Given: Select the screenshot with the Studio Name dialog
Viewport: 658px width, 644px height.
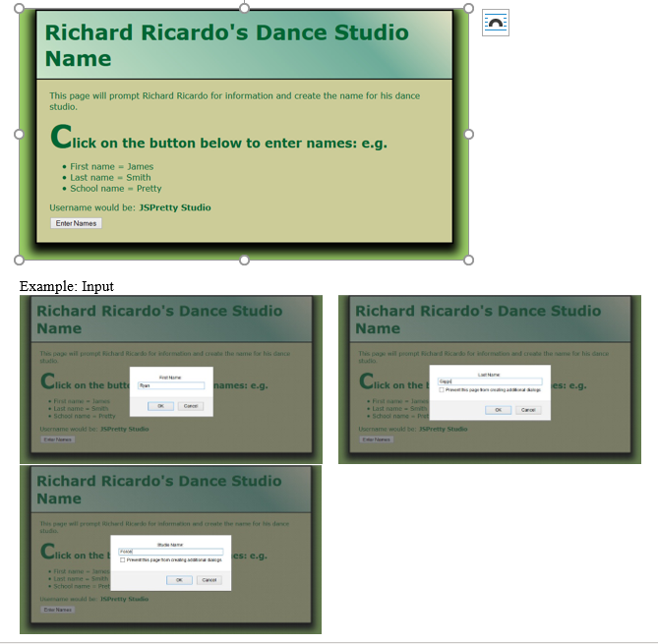Looking at the screenshot, I should (170, 550).
